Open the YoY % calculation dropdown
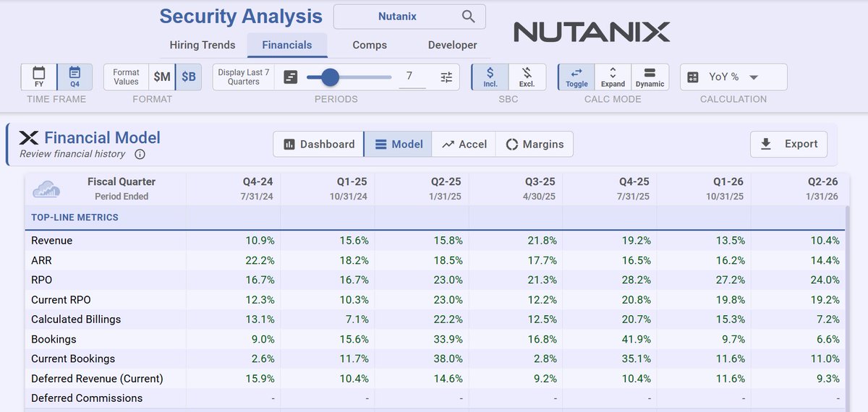The height and width of the screenshot is (412, 868). tap(733, 77)
